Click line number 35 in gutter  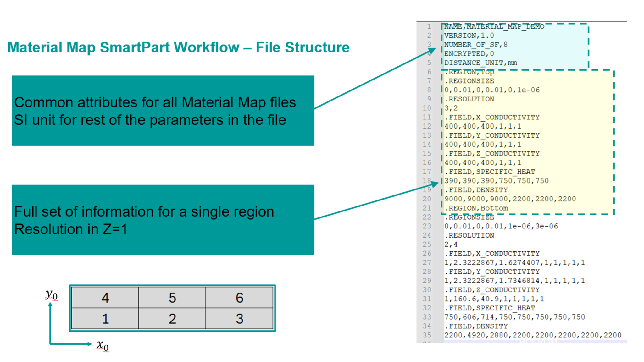tap(427, 335)
